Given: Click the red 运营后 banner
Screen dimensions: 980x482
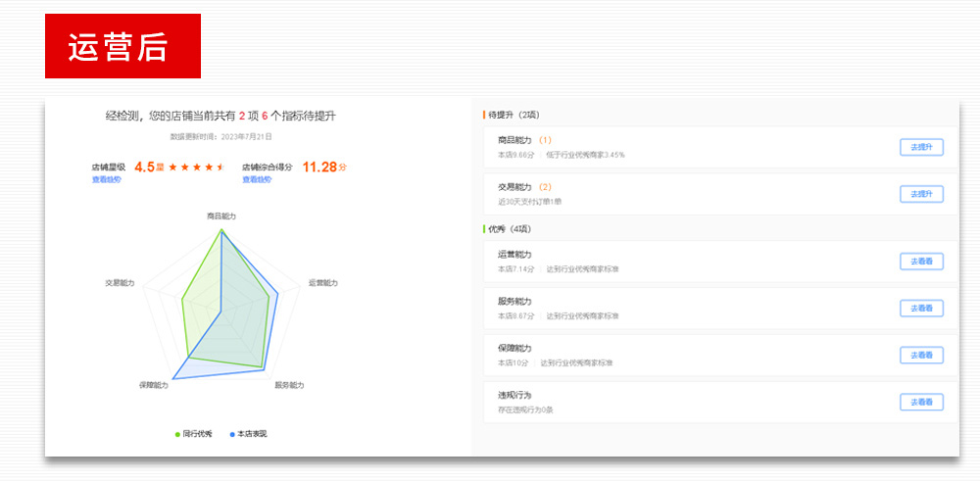Looking at the screenshot, I should [x=122, y=46].
